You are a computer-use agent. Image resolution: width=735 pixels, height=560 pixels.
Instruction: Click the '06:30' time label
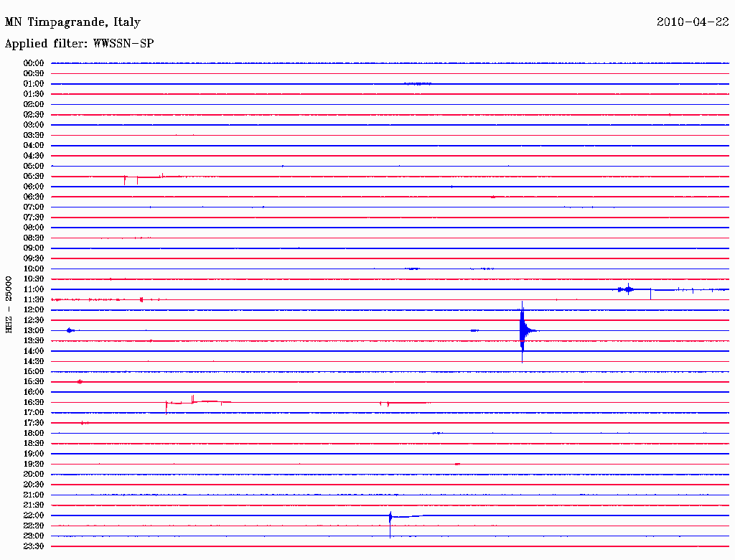click(x=34, y=197)
